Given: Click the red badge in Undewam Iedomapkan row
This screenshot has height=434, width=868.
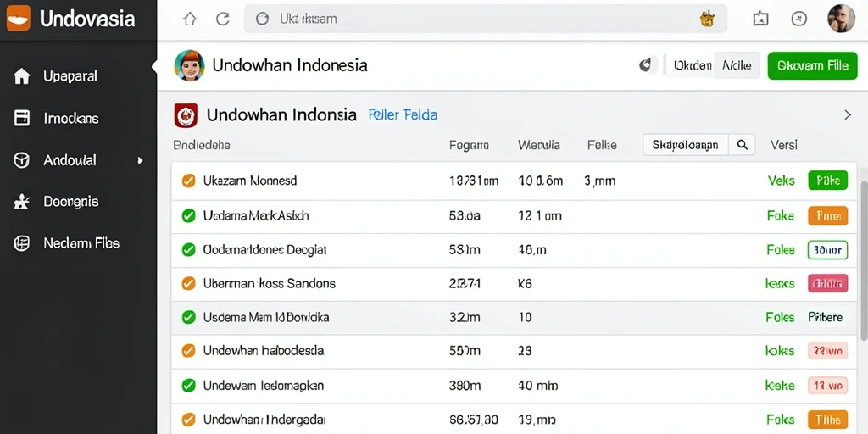Looking at the screenshot, I should pos(828,386).
